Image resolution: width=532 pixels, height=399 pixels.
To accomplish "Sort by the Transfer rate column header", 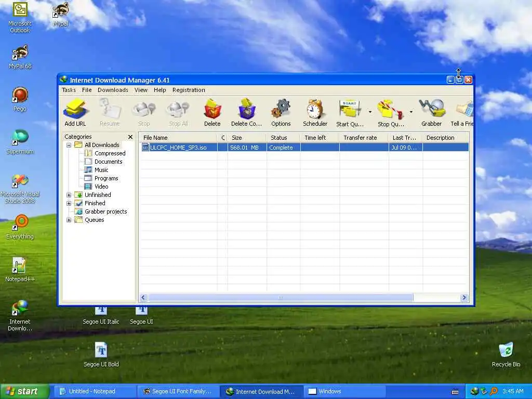I will (x=364, y=138).
